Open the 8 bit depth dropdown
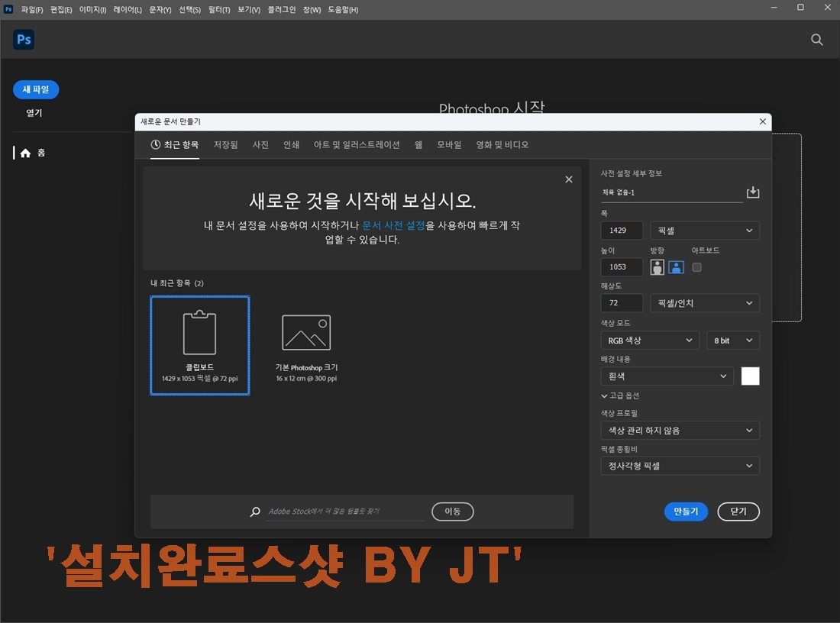The image size is (840, 623). [x=732, y=341]
